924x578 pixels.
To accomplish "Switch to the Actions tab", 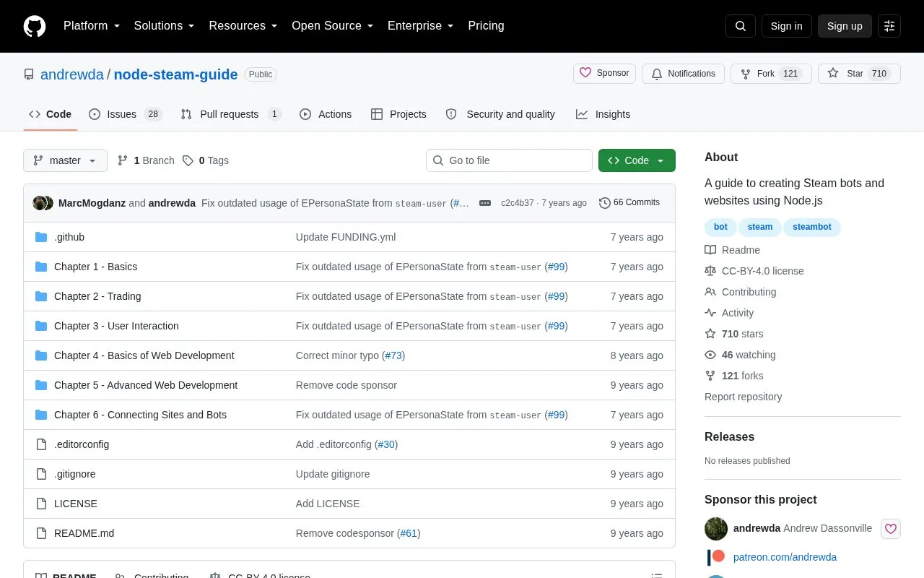I will point(326,114).
